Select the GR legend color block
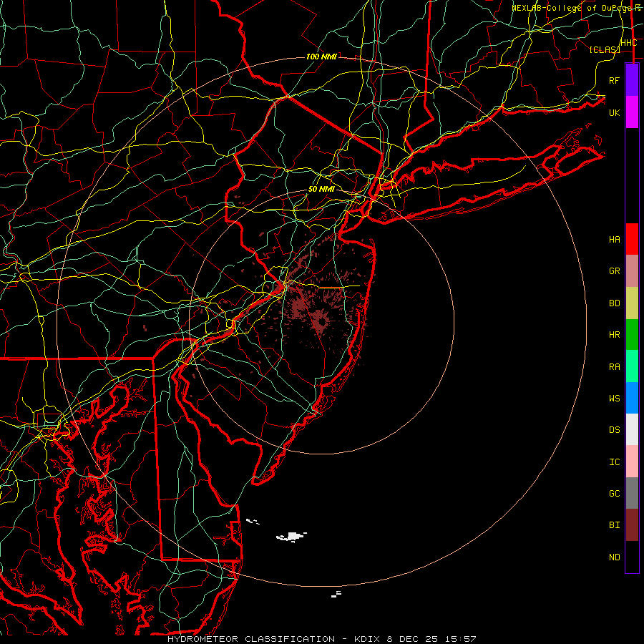Image resolution: width=644 pixels, height=644 pixels. click(x=632, y=270)
